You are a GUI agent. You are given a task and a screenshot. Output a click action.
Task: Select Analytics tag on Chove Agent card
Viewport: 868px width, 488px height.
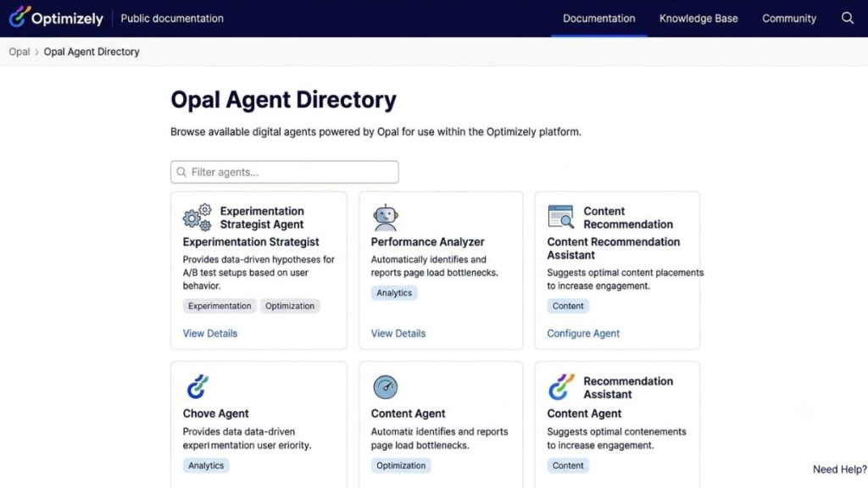pyautogui.click(x=206, y=465)
